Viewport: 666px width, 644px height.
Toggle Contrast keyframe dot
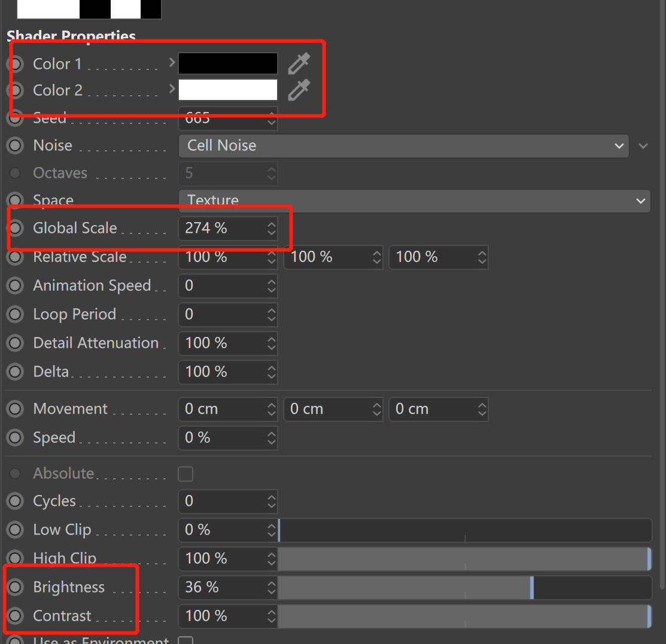point(16,616)
